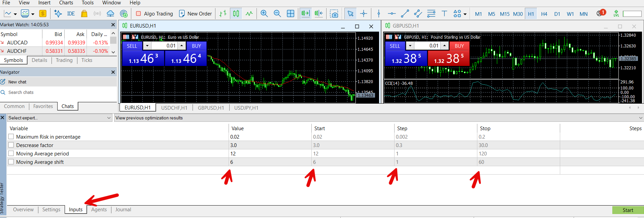Image resolution: width=644 pixels, height=218 pixels.
Task: Tick the Descrease factor checkbox
Action: pos(11,145)
